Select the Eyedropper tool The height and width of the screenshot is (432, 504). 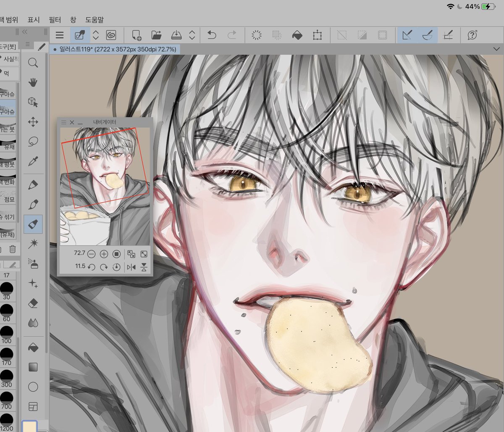[x=33, y=161]
